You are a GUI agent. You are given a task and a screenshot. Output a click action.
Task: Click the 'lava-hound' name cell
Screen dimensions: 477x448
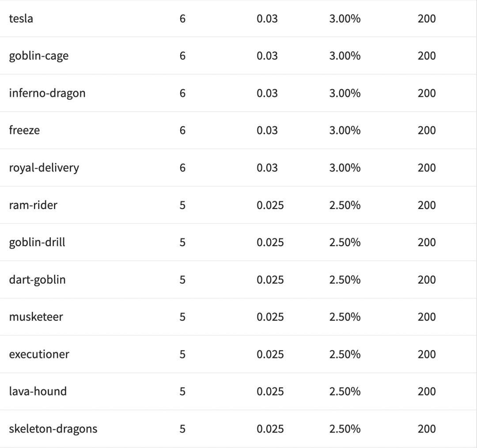[x=38, y=391]
